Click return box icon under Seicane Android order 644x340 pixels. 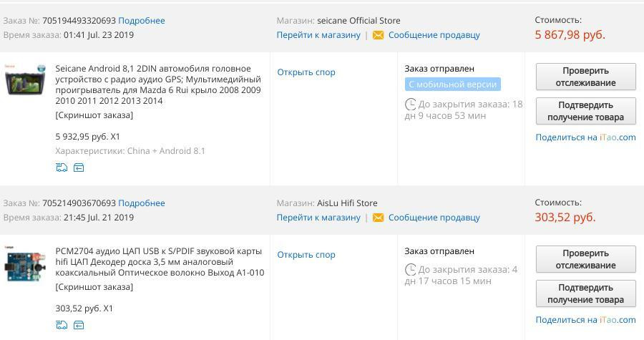pos(79,167)
